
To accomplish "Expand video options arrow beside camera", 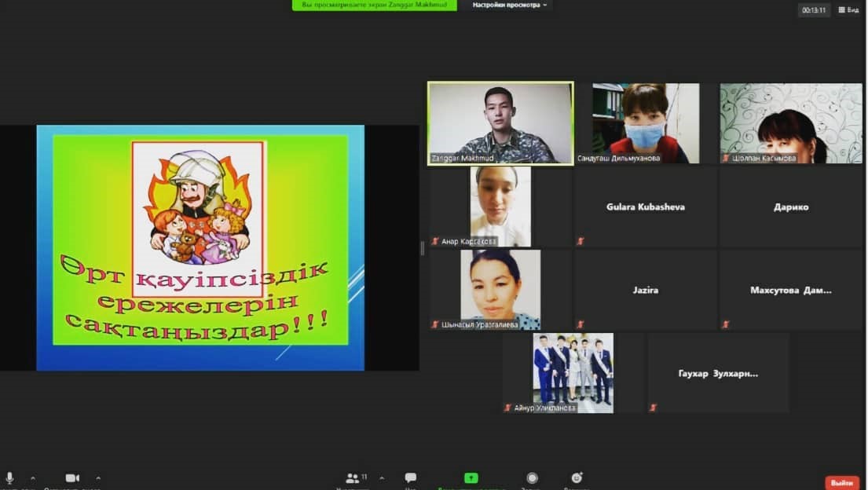I will [x=98, y=477].
